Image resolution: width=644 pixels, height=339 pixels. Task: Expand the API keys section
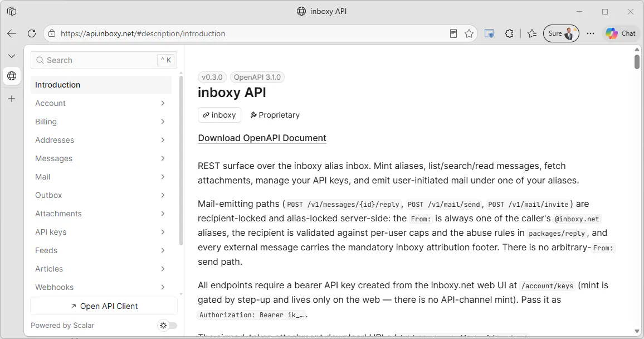[x=101, y=232]
